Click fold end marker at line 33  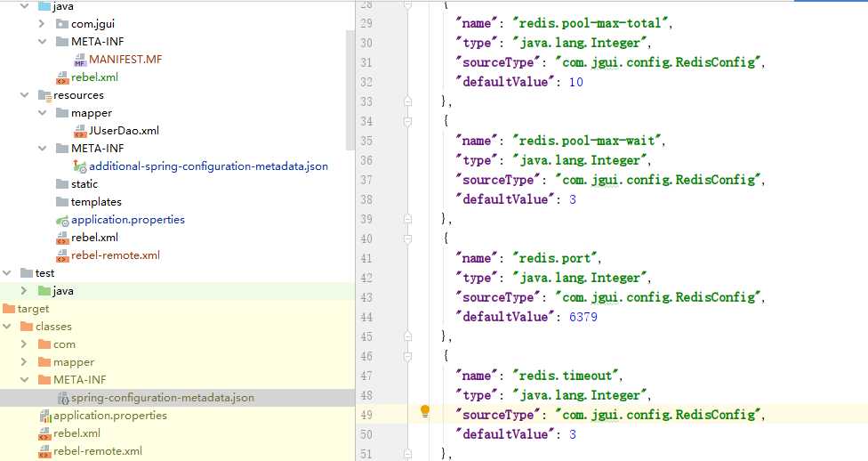point(408,101)
